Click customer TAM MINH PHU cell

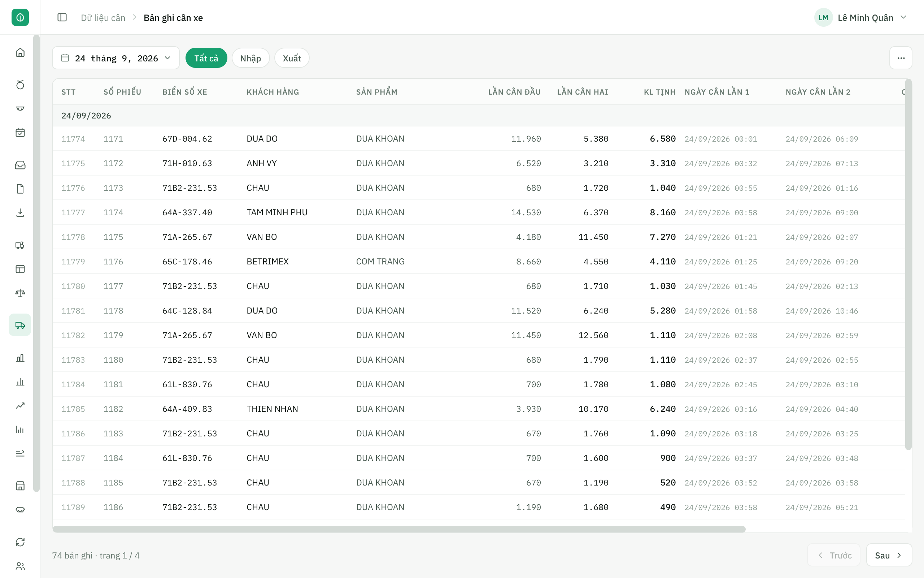pos(277,212)
